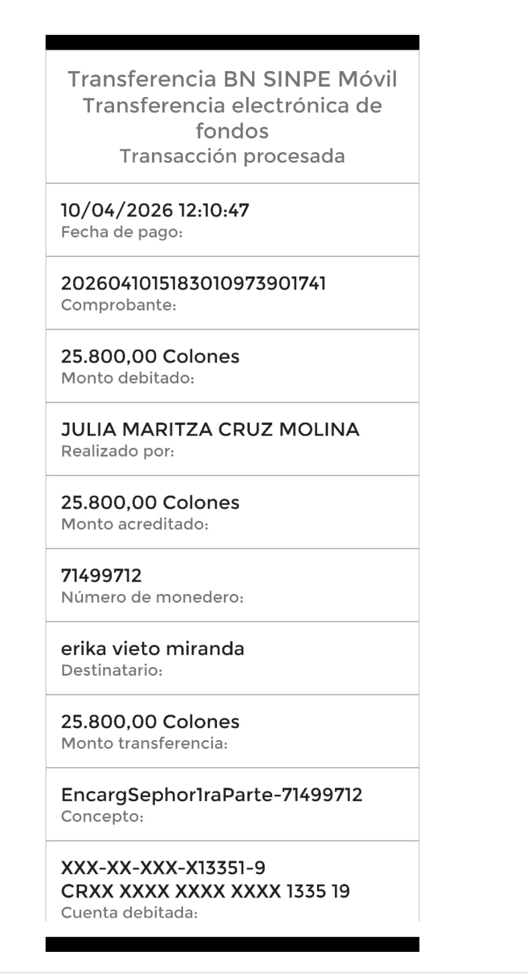528x980 pixels.
Task: Select the masked IBAN starting with CRXX
Action: click(205, 892)
